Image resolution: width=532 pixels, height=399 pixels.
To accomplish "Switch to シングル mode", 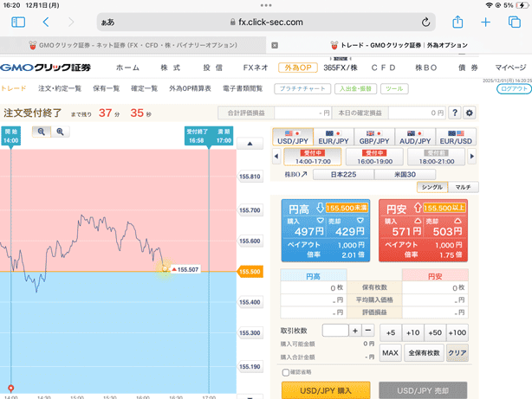I will 431,187.
